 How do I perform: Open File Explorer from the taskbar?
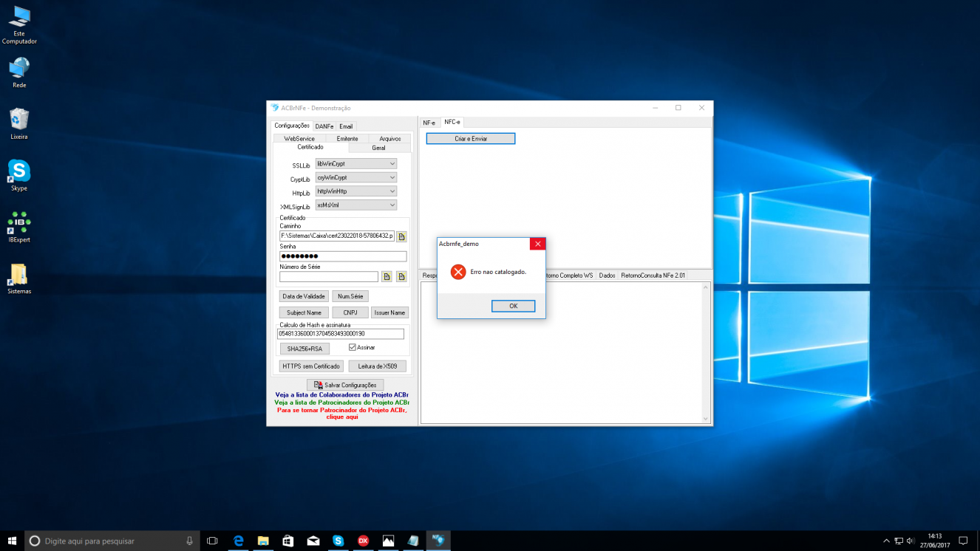tap(263, 541)
